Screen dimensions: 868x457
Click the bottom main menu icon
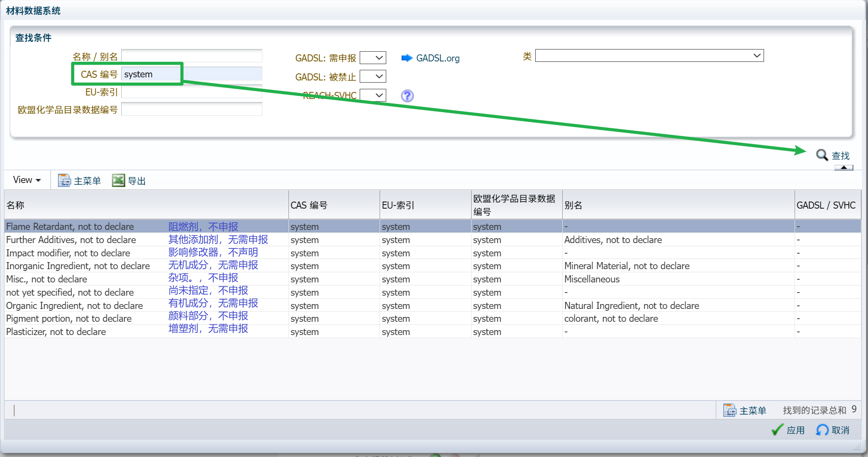click(730, 410)
